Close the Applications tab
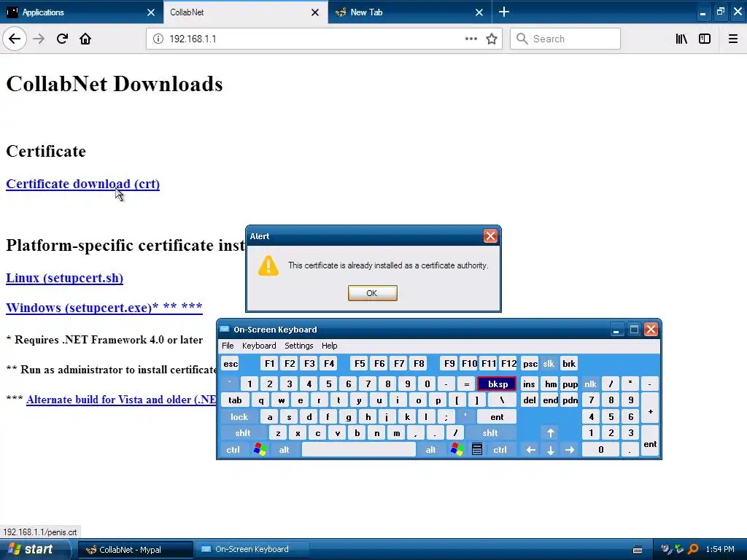 pyautogui.click(x=151, y=12)
